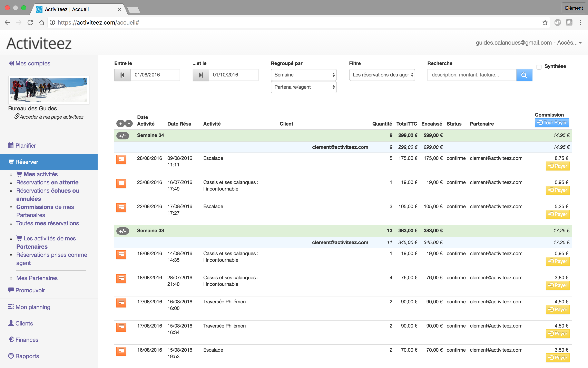Collapse all groups with the minus button

[129, 124]
